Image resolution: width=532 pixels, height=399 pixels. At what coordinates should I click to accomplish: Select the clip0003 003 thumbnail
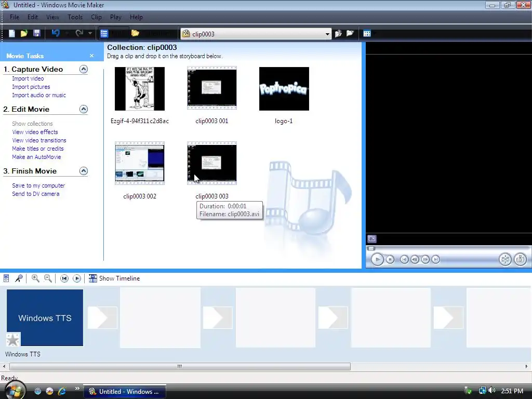tap(212, 163)
